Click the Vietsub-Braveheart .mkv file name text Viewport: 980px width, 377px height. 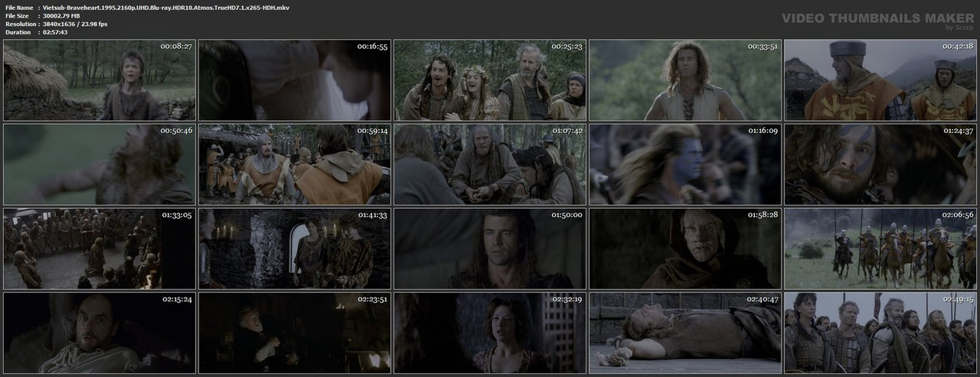[x=166, y=7]
